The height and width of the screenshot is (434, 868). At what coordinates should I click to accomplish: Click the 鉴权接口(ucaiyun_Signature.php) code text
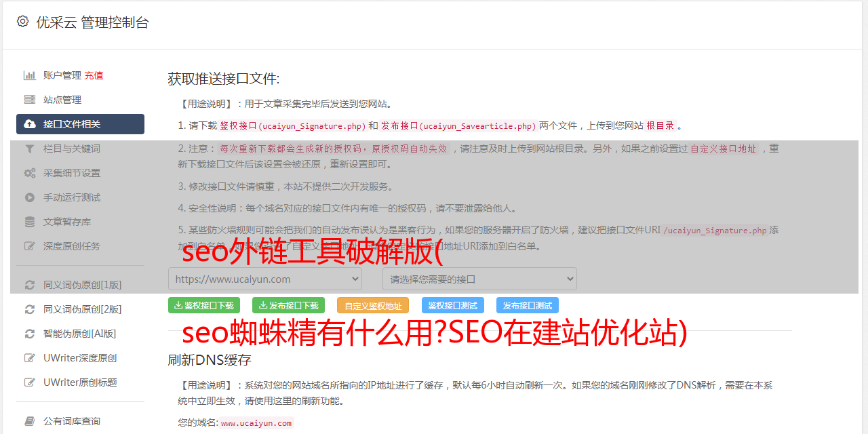coord(293,125)
